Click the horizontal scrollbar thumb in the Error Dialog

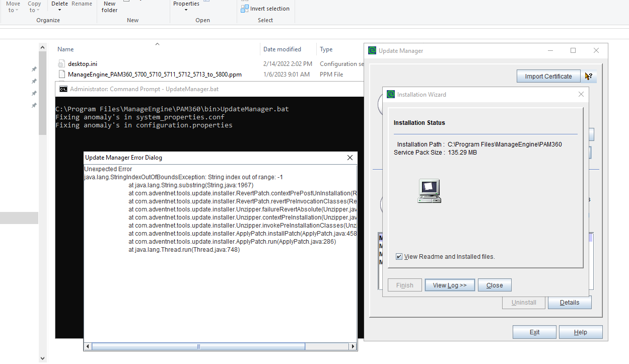point(198,346)
